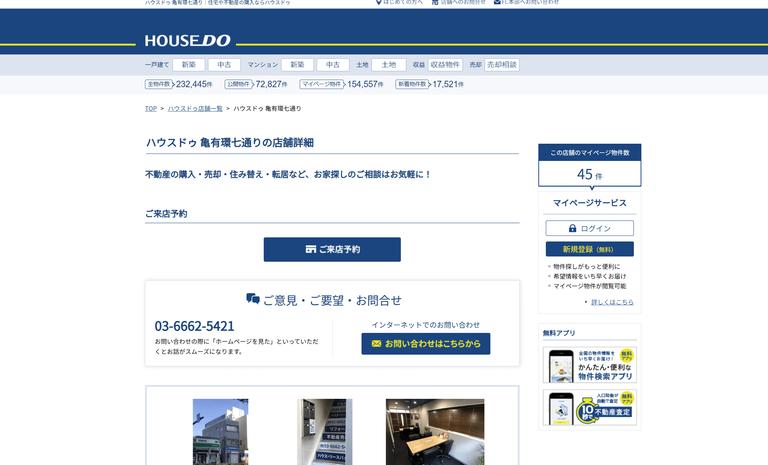Click the ご来店予約 reservation button
Viewport: 768px width, 465px height.
point(332,249)
